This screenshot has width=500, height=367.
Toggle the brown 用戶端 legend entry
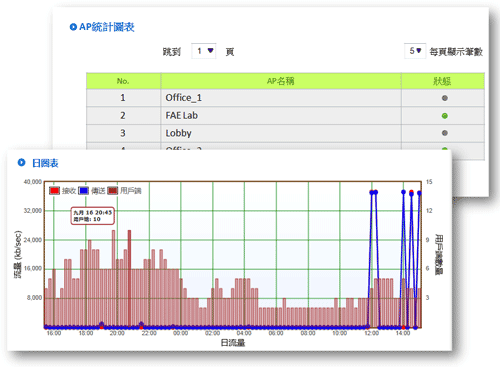(124, 191)
